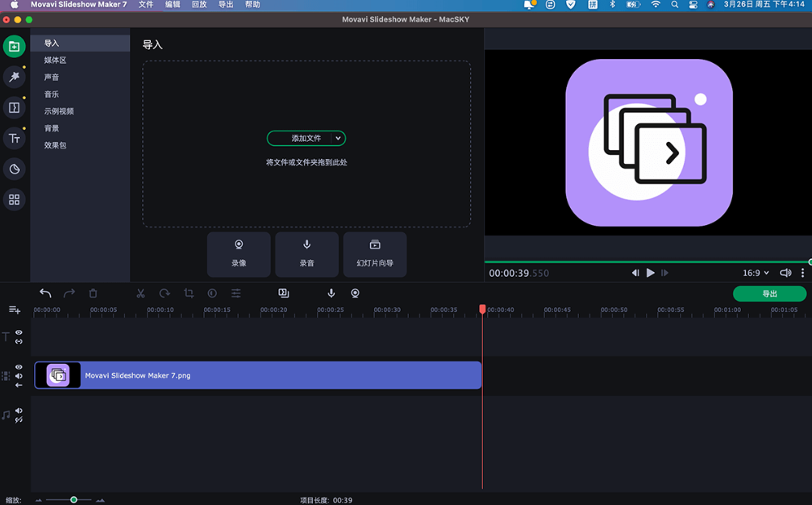The image size is (812, 505).
Task: Click the Add Track icon
Action: click(15, 310)
